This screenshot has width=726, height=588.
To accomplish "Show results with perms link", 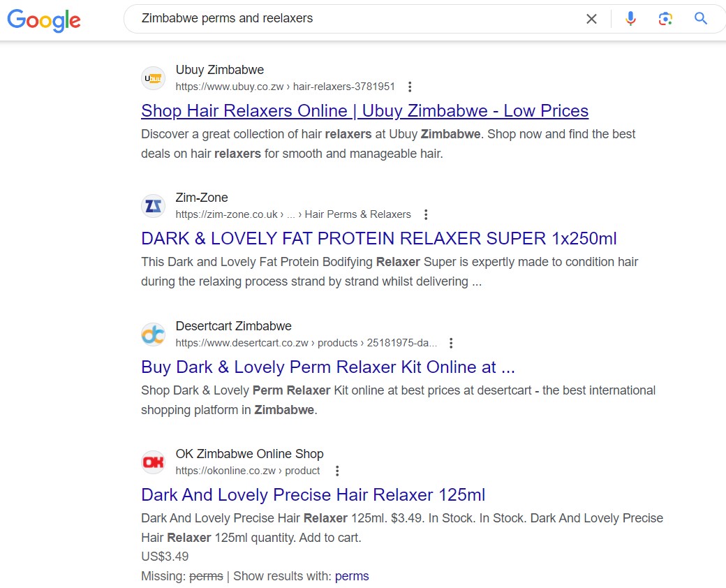I will coord(352,576).
